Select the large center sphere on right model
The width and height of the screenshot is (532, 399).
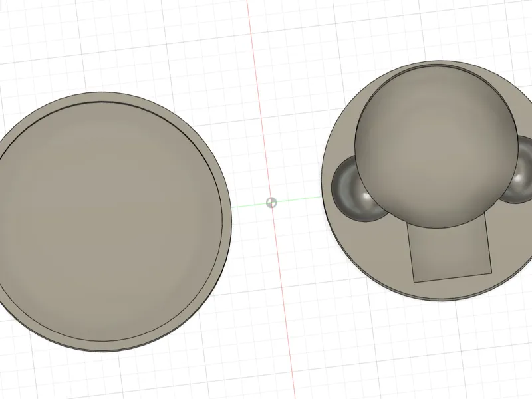[437, 146]
